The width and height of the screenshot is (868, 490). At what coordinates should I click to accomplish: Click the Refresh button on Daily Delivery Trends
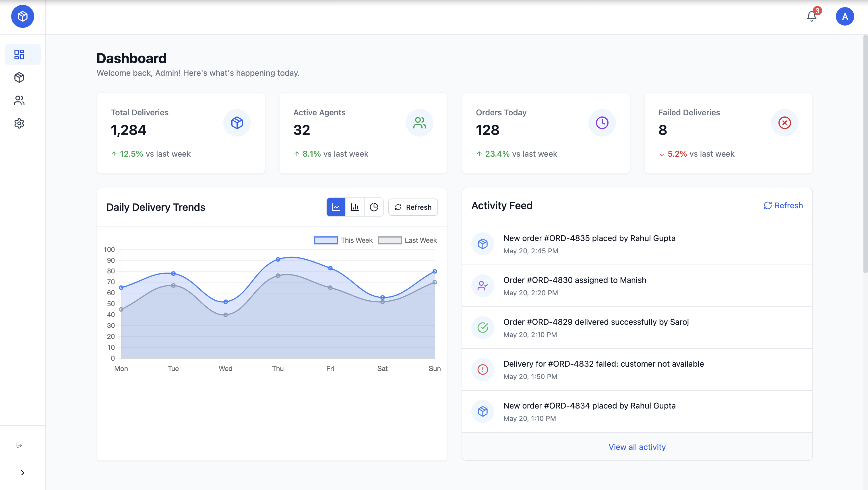click(x=413, y=207)
